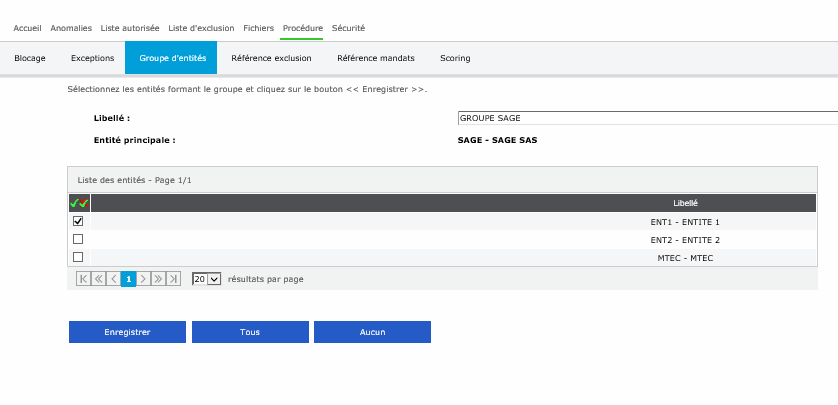Image resolution: width=838 pixels, height=405 pixels.
Task: Go to the last page of entities
Action: 173,279
